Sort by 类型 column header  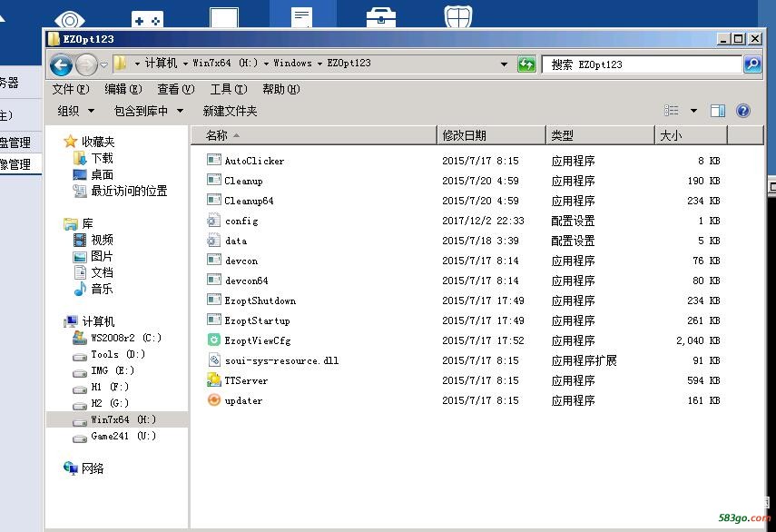coord(600,135)
